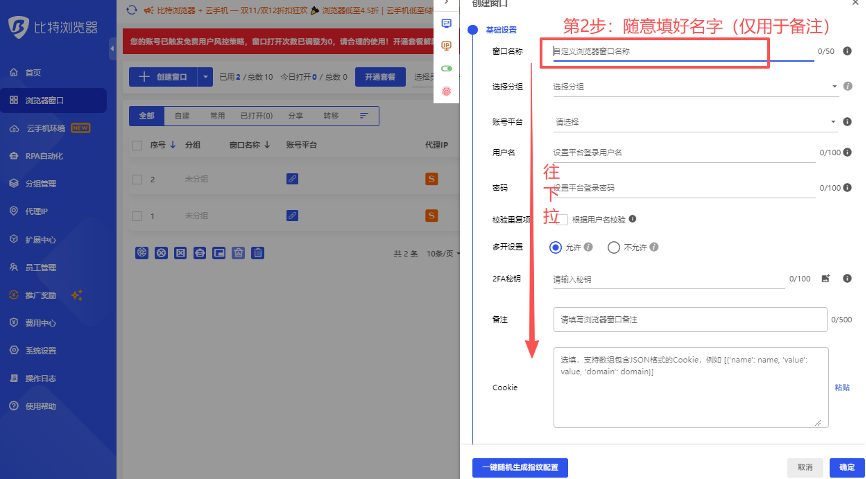Check the 根据用户名校验 checkbox
This screenshot has height=479, width=866.
click(x=562, y=219)
